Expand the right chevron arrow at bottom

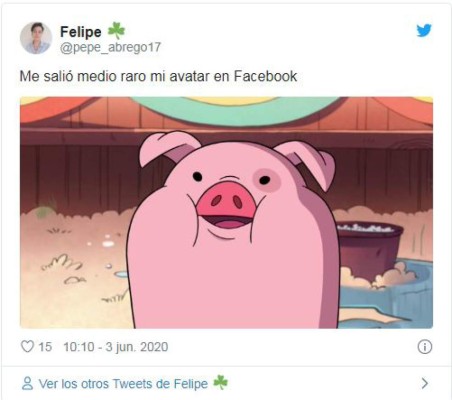point(425,383)
